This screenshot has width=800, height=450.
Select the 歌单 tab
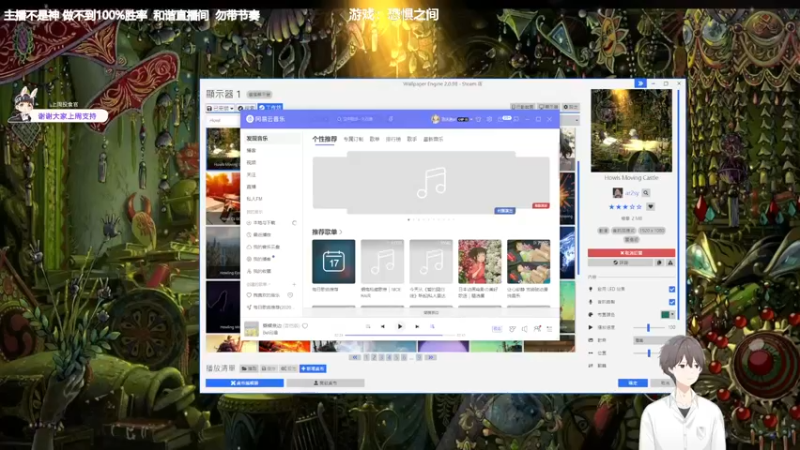(x=374, y=139)
